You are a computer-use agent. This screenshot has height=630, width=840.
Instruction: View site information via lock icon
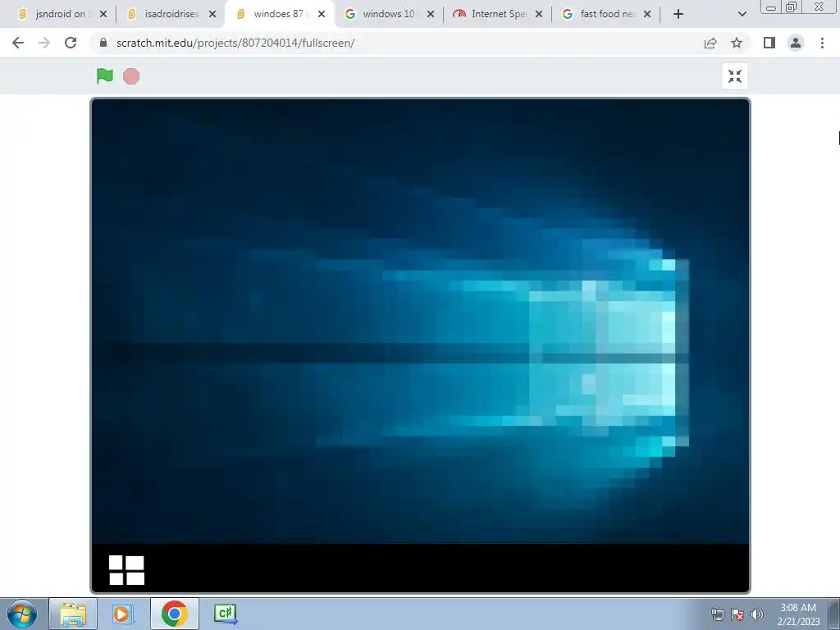point(104,43)
